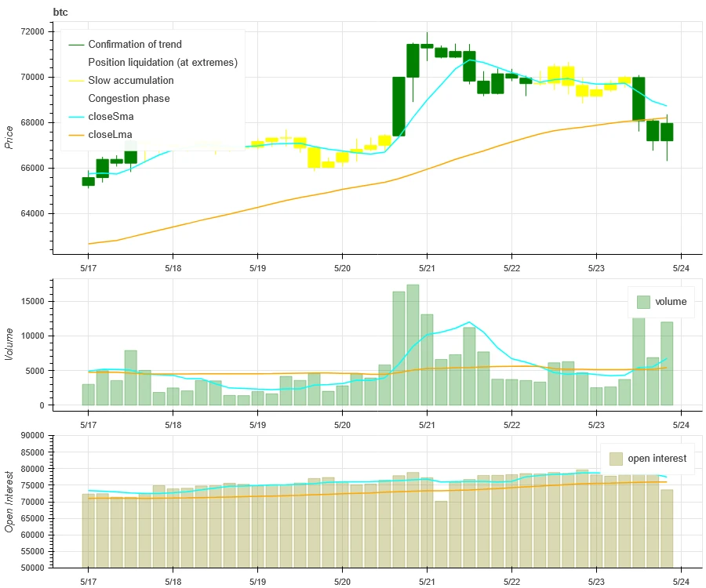This screenshot has height=588, width=706.
Task: Toggle the "Slow accumulation" legend entry
Action: pyautogui.click(x=131, y=81)
